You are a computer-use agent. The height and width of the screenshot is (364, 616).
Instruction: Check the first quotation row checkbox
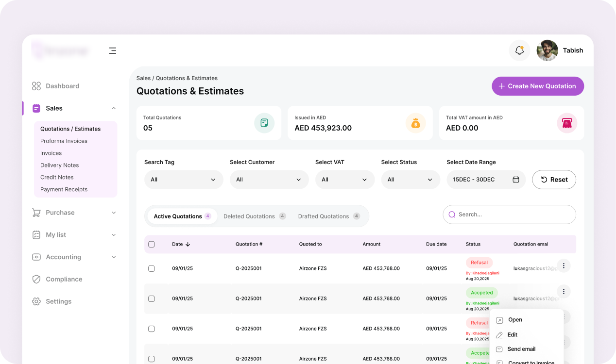coord(151,268)
